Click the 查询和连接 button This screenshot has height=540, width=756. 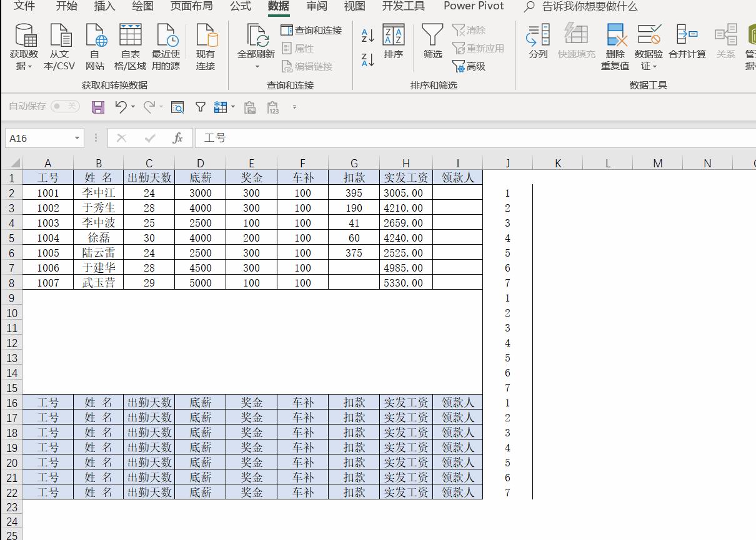[312, 30]
